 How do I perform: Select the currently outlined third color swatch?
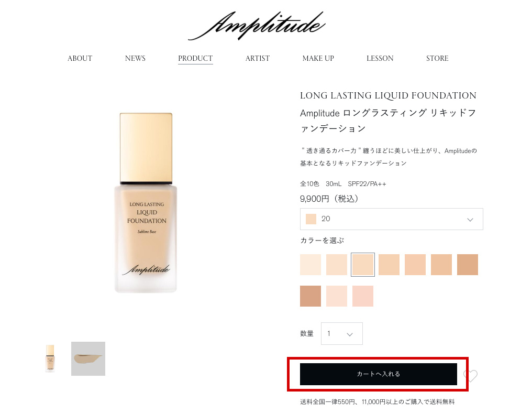pyautogui.click(x=363, y=265)
